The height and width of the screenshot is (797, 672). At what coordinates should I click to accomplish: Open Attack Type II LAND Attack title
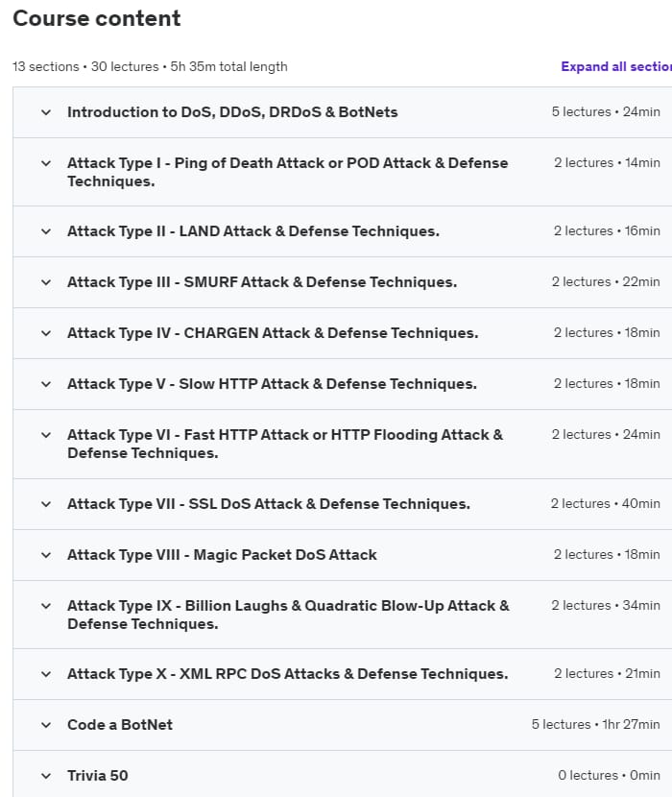[x=253, y=231]
